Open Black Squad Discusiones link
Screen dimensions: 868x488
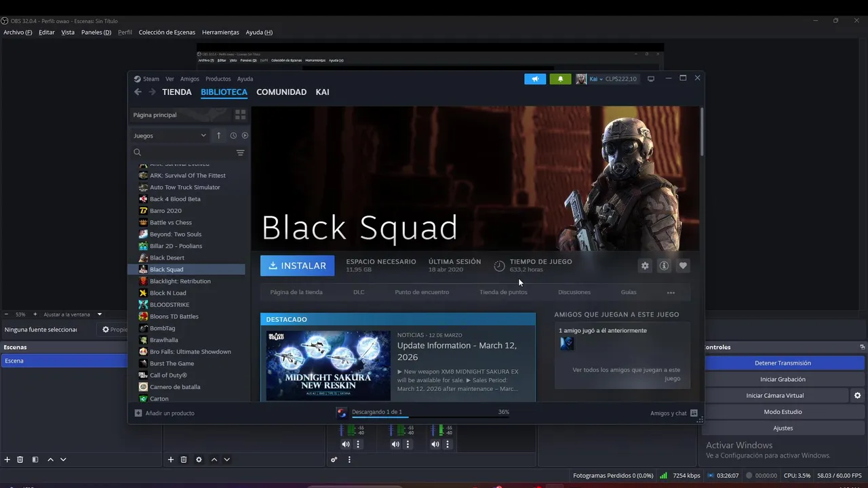click(574, 292)
